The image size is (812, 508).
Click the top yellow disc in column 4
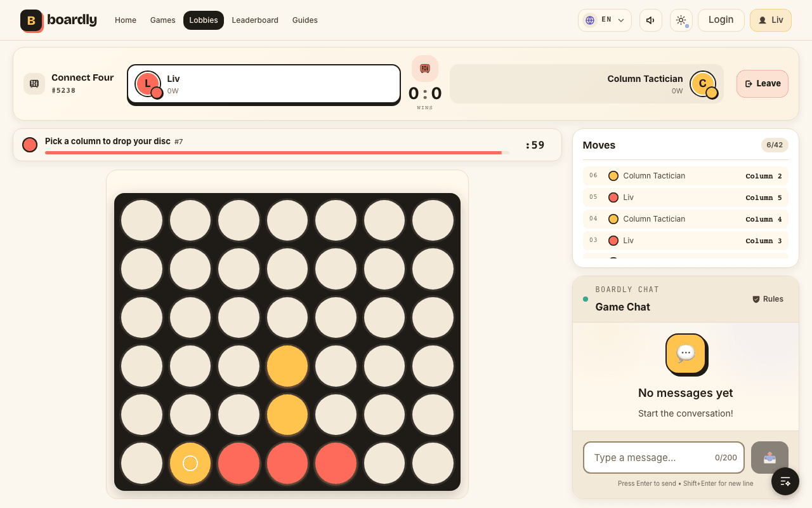point(287,366)
